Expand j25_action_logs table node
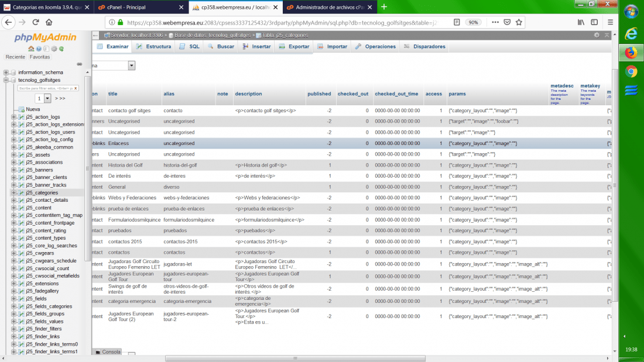644x362 pixels. pyautogui.click(x=13, y=117)
